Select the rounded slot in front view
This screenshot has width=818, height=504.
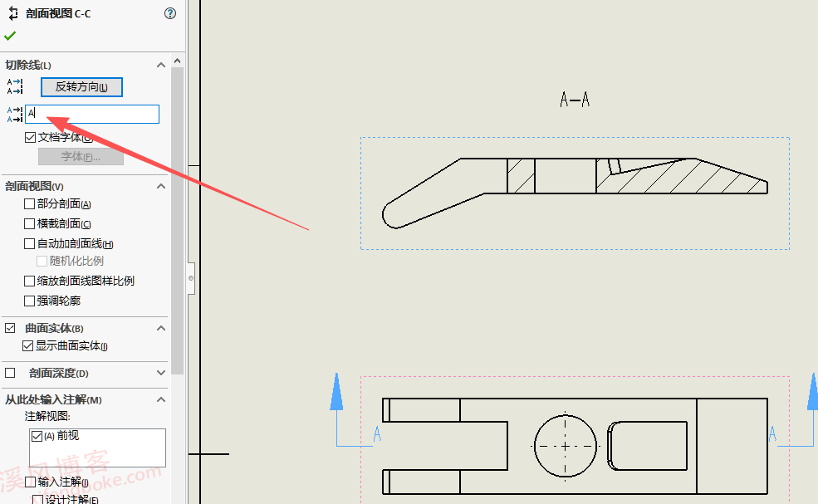[647, 446]
